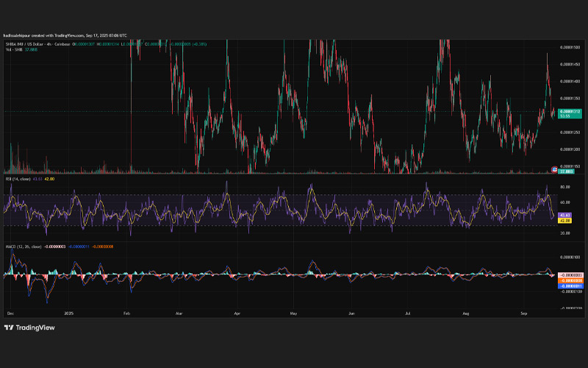The image size is (588, 368).
Task: Click the yellow RSI average tag 42.00
Action: pyautogui.click(x=564, y=220)
